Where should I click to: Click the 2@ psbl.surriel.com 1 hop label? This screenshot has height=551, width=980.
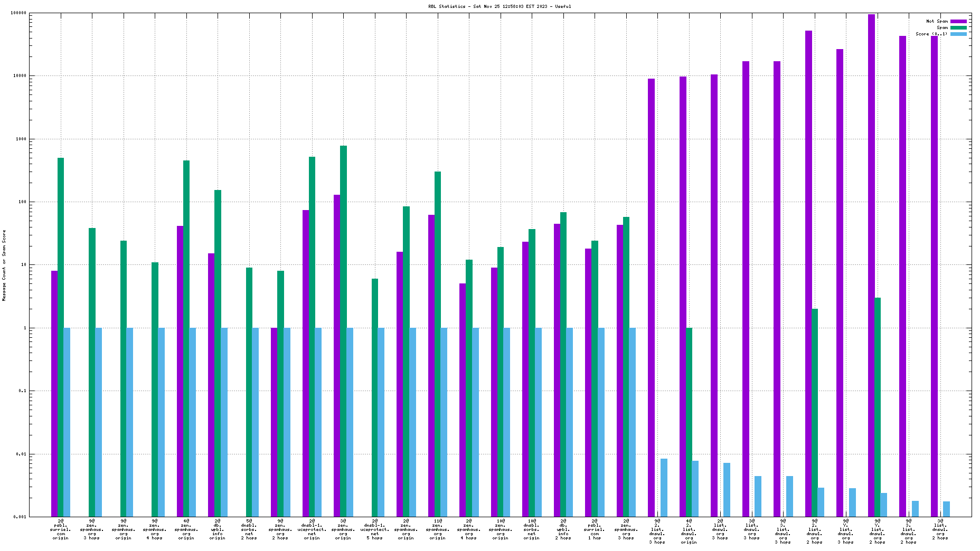(x=595, y=529)
